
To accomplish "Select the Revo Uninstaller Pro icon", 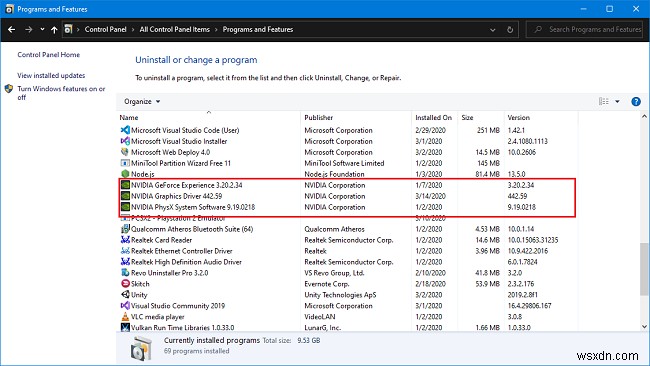I will tap(125, 273).
